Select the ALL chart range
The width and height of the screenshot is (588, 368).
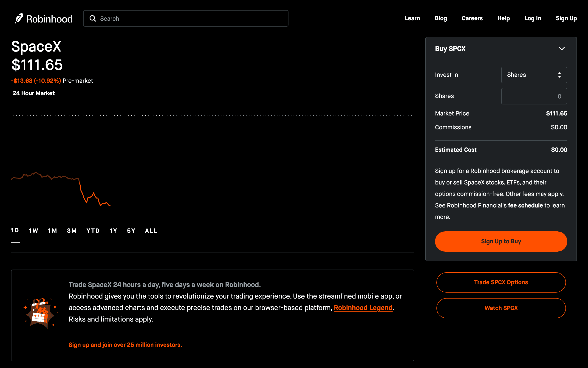click(x=151, y=231)
